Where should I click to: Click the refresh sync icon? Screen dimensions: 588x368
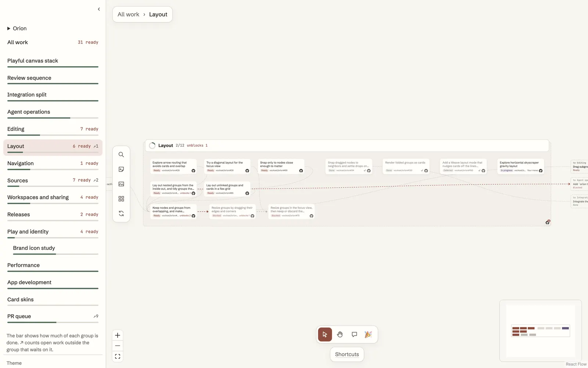pyautogui.click(x=121, y=213)
